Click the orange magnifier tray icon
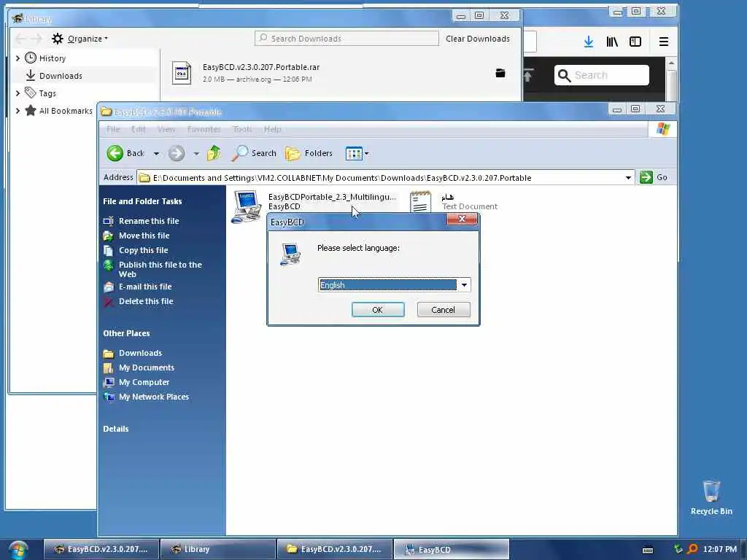Screen dimensions: 747x560 692,549
